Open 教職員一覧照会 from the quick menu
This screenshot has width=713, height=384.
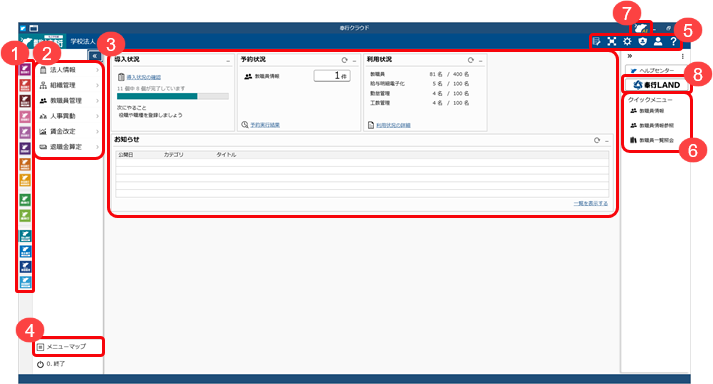click(x=652, y=140)
